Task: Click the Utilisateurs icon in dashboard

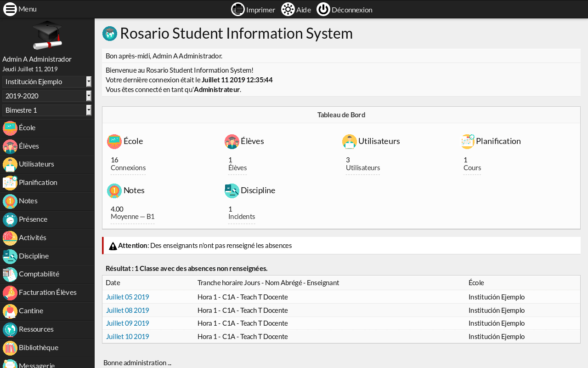Action: 350,141
